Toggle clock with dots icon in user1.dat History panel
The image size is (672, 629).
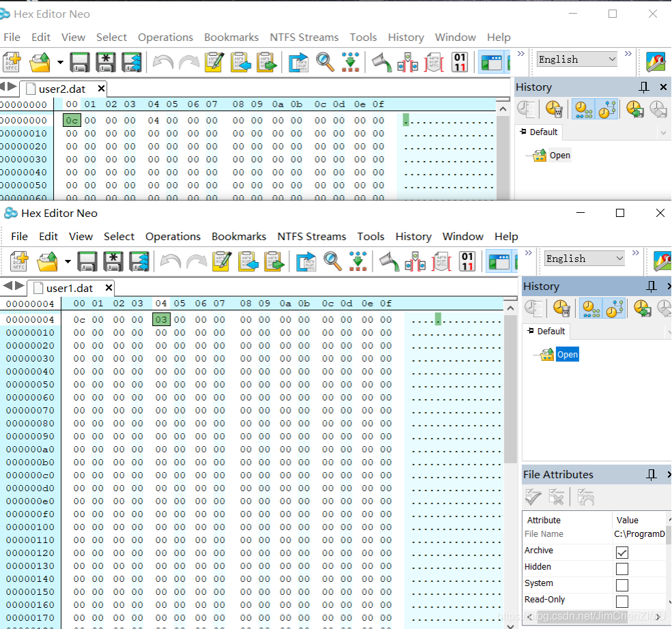point(591,308)
